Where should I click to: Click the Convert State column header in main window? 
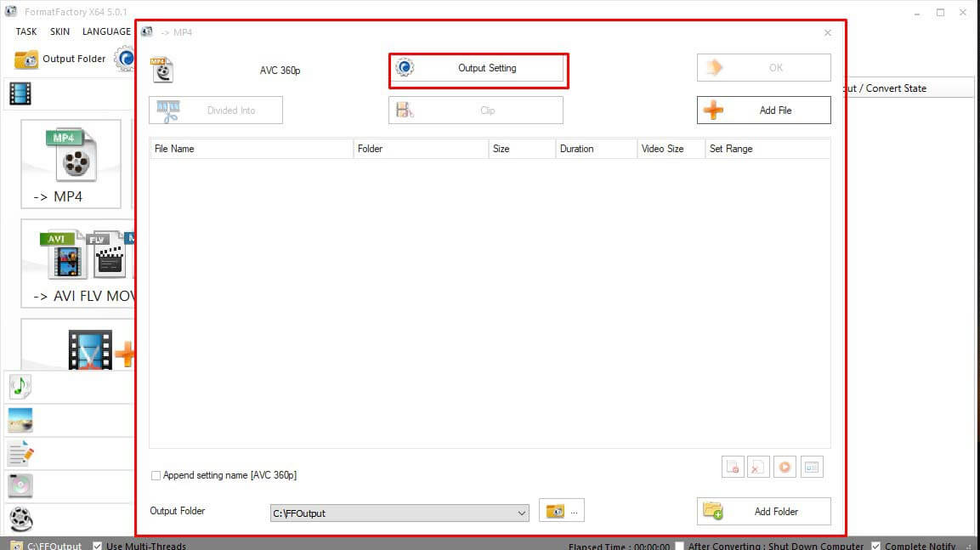point(909,88)
